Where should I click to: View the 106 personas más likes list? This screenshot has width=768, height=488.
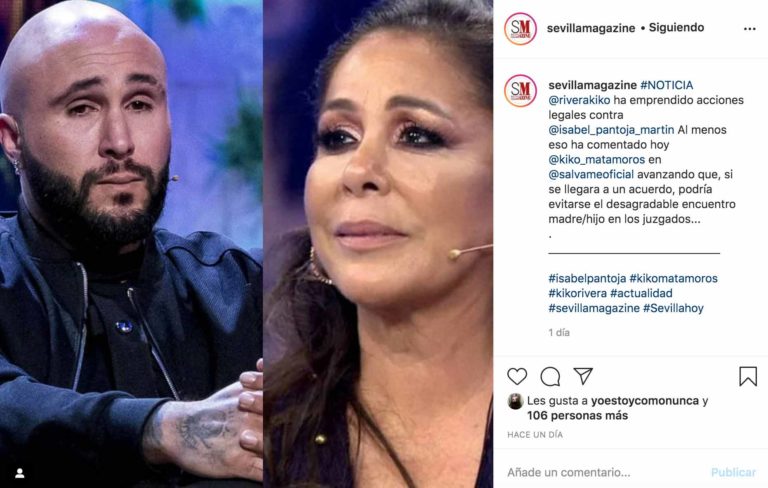(577, 415)
